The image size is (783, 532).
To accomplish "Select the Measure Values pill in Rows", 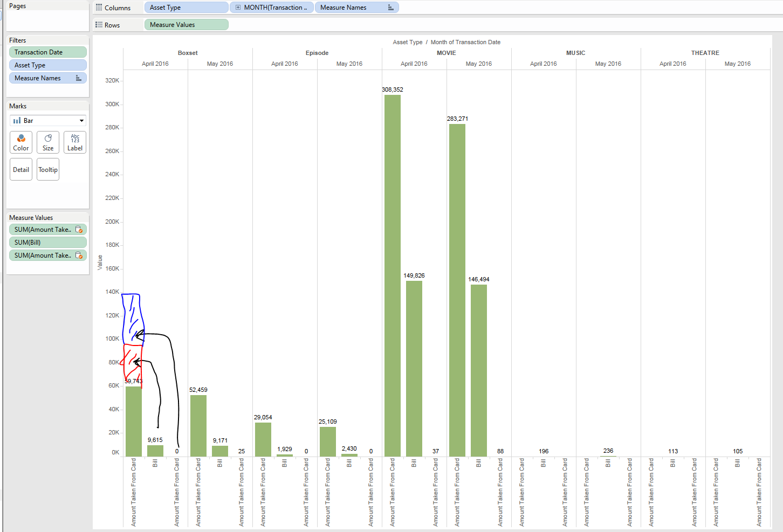I will coord(186,25).
